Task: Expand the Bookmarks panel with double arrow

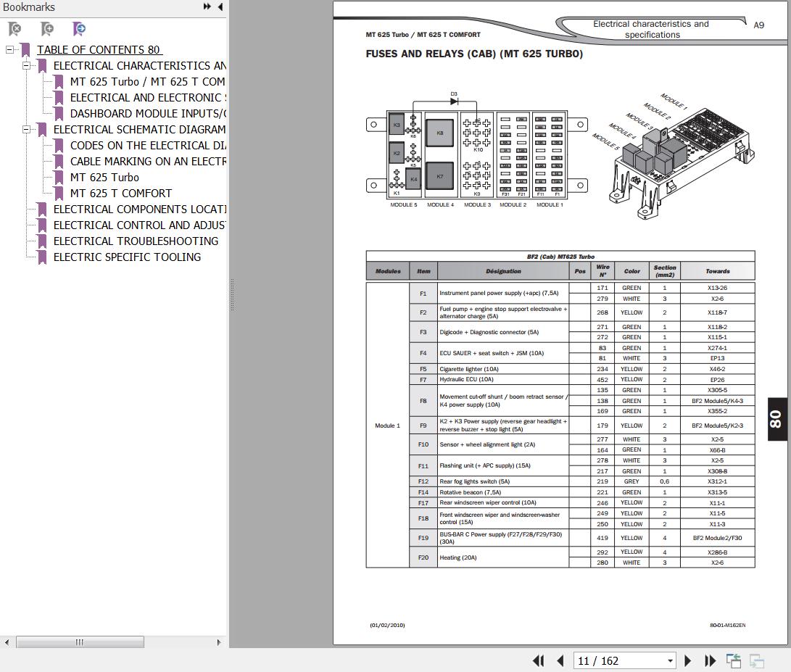Action: (x=207, y=7)
